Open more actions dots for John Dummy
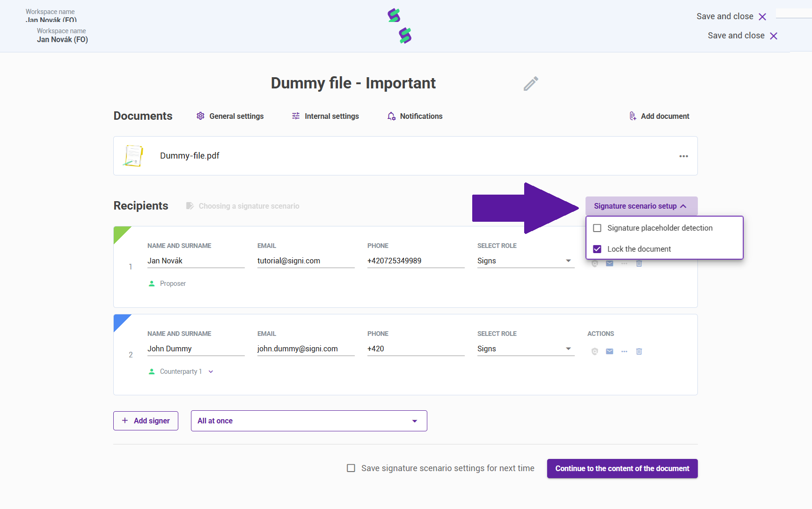The height and width of the screenshot is (509, 812). (624, 351)
